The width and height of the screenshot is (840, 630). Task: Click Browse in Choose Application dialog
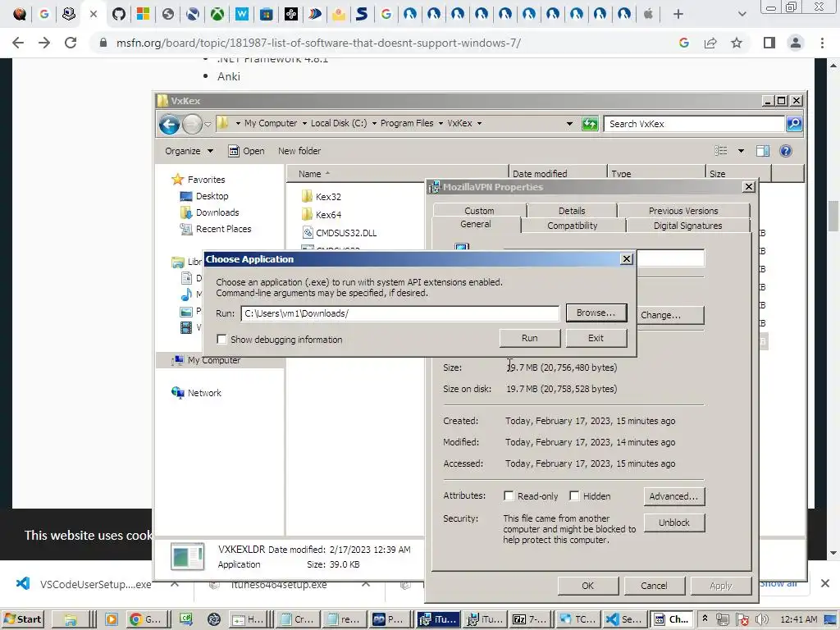[596, 313]
